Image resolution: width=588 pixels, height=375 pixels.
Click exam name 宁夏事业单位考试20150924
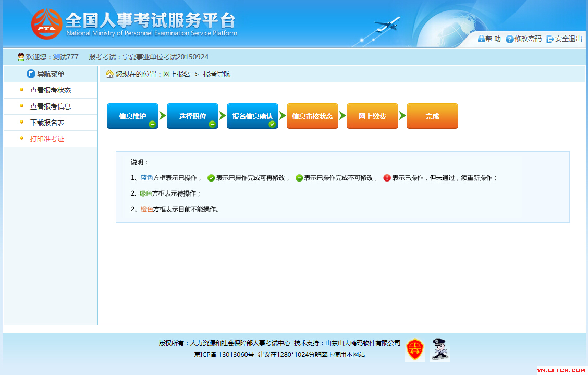point(165,57)
